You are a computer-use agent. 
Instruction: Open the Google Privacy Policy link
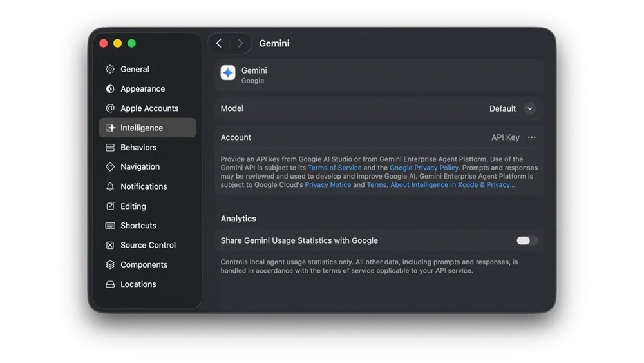[424, 168]
